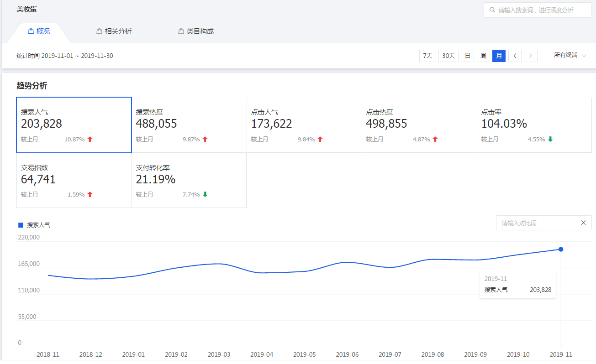Click green down arrow under 点击率
596x364 pixels.
click(550, 139)
